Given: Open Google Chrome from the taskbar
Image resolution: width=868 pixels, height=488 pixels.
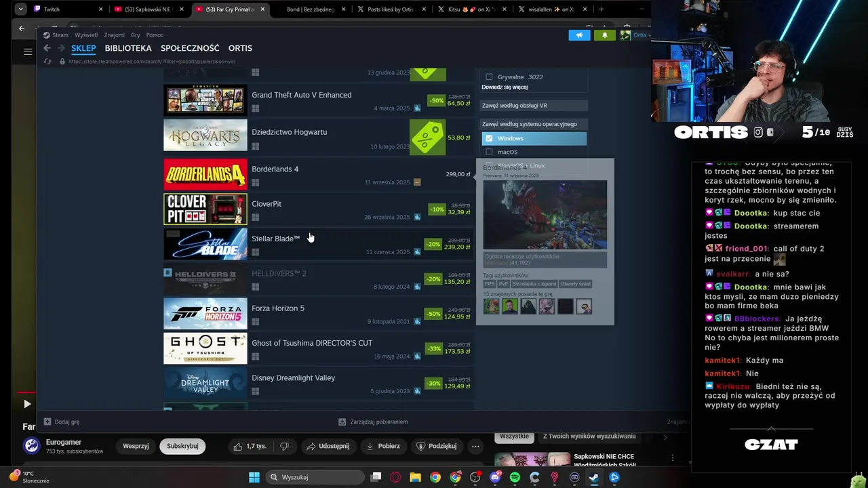Looking at the screenshot, I should 435,477.
